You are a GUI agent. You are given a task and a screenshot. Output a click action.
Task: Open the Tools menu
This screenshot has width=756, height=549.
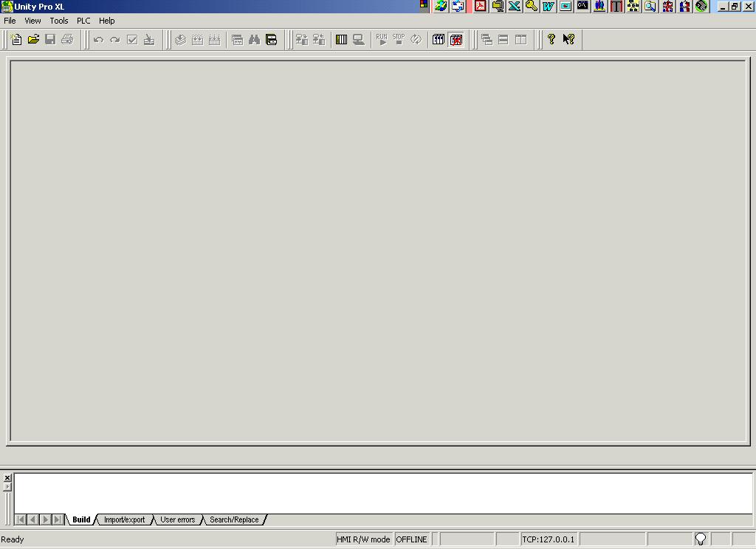(59, 21)
